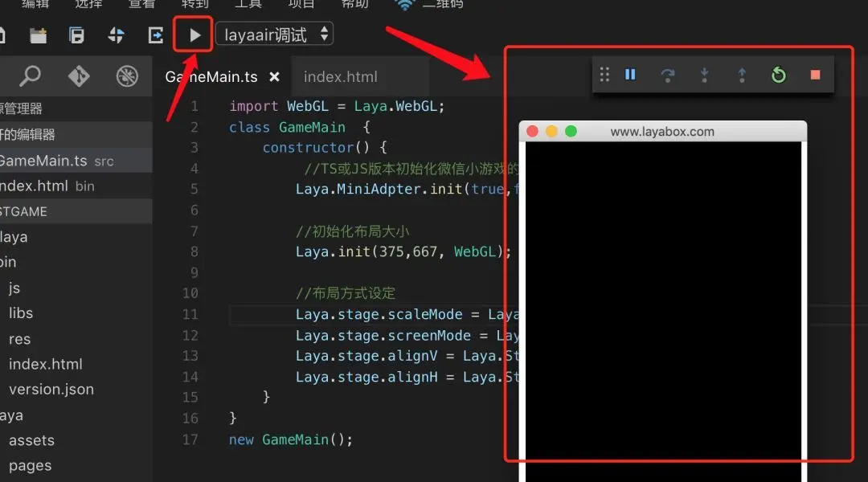Close the GameMain.ts tab
Image resolution: width=868 pixels, height=482 pixels.
[274, 77]
